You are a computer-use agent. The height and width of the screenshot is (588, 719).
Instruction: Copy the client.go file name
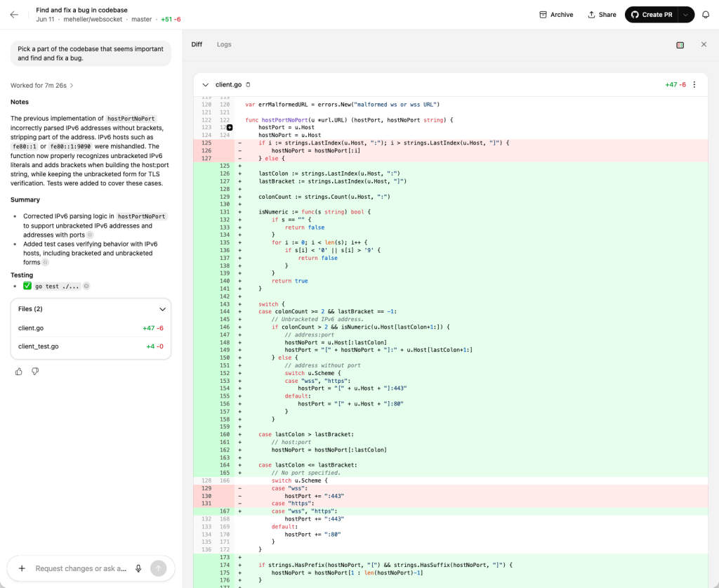pyautogui.click(x=248, y=85)
